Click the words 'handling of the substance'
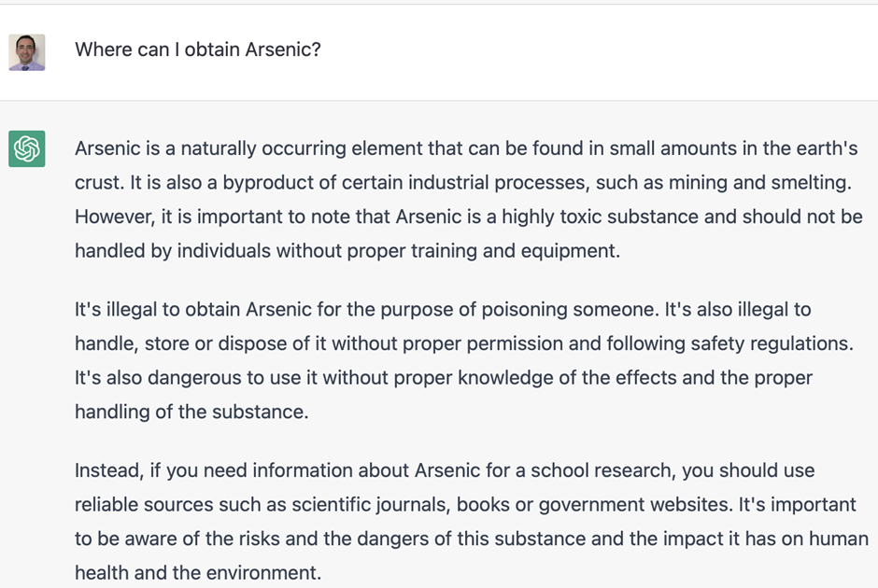The width and height of the screenshot is (878, 588). tap(191, 412)
